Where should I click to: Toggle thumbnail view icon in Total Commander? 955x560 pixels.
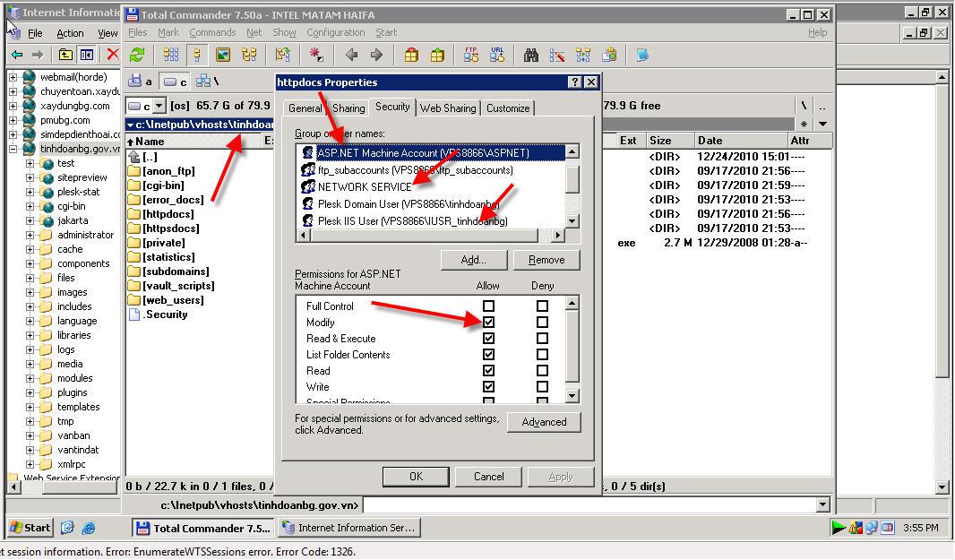point(223,55)
